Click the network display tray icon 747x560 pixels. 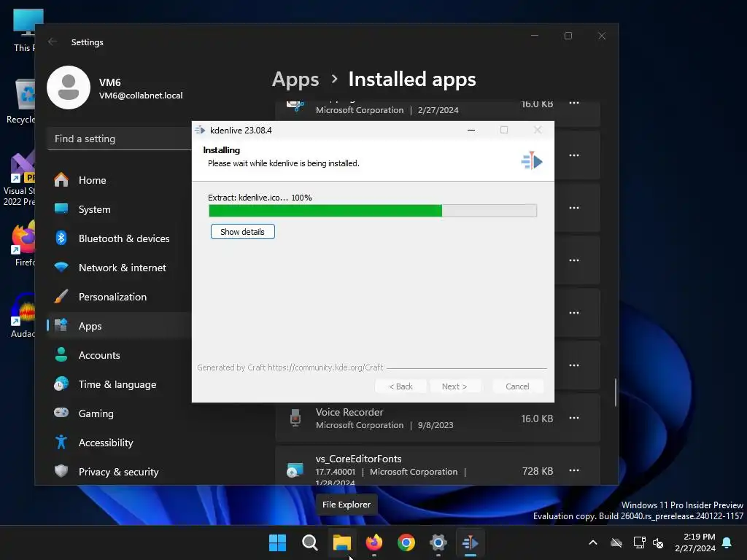pyautogui.click(x=639, y=542)
